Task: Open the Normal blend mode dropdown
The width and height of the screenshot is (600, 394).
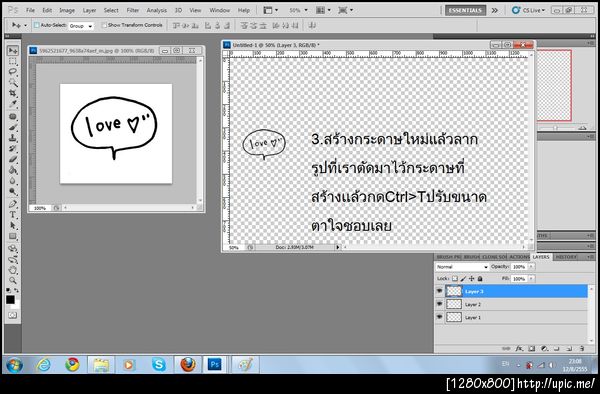Action: tap(462, 267)
